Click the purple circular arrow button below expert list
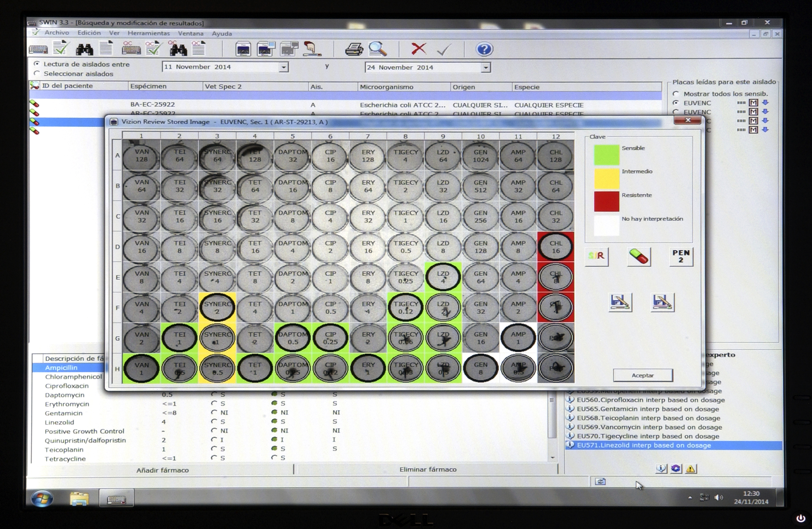The width and height of the screenshot is (812, 529). [676, 469]
